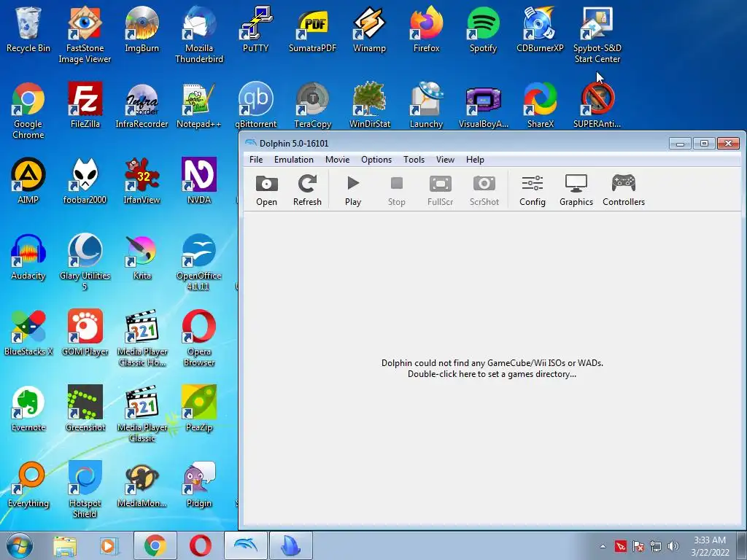Open the Movie menu
747x560 pixels.
pos(337,160)
